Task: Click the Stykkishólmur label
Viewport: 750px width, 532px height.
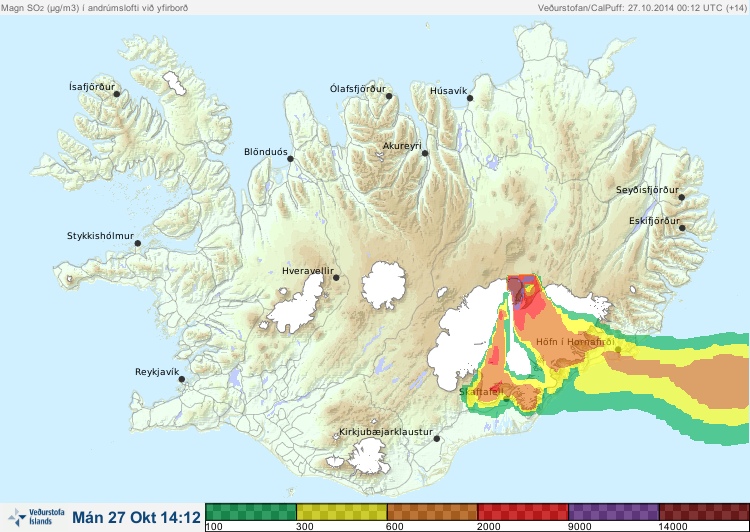Action: (x=100, y=236)
